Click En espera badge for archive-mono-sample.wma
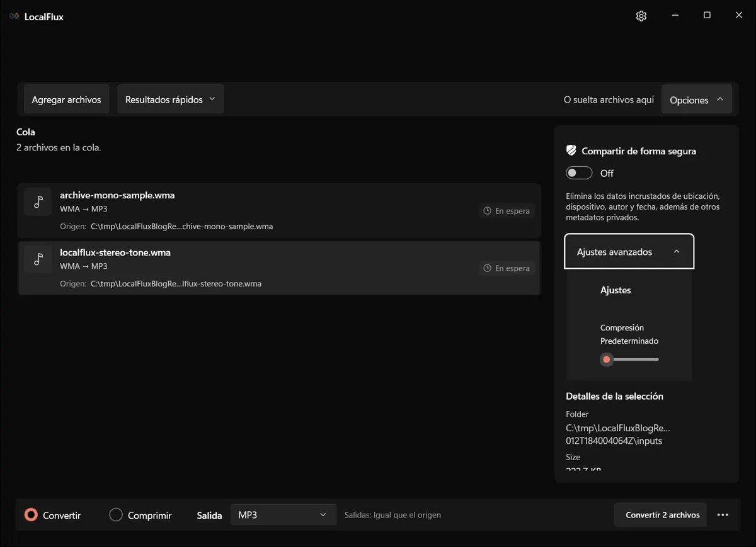756x547 pixels. click(x=507, y=211)
